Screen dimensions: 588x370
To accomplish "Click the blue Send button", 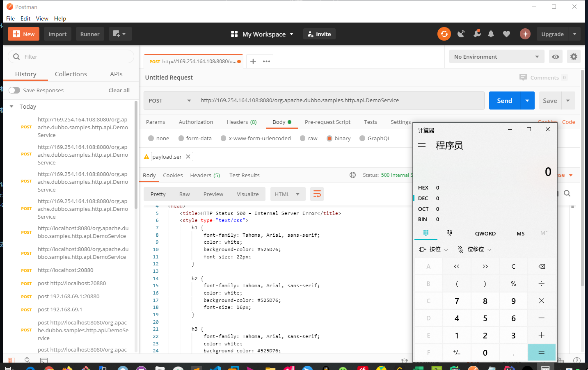I will click(505, 100).
